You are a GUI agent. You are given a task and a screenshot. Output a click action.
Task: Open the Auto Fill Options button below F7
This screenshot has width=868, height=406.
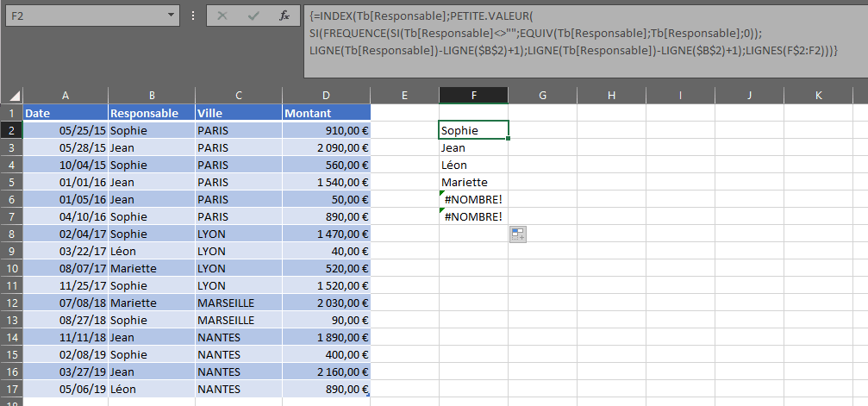(x=517, y=234)
